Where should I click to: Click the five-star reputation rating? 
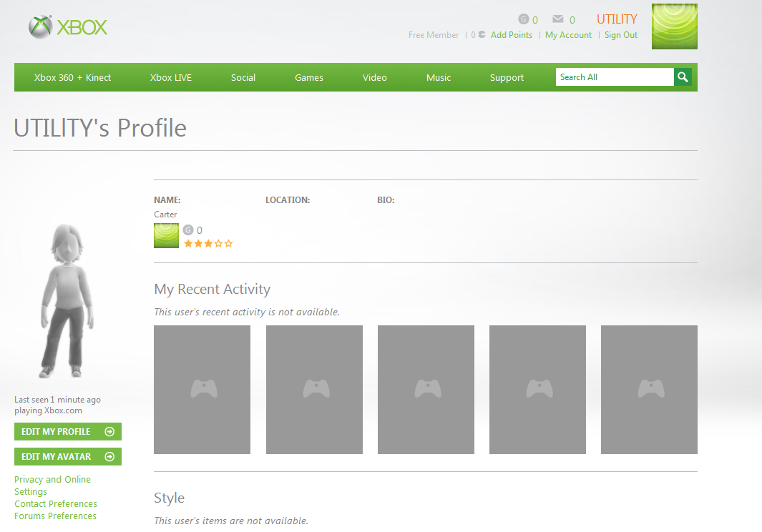pyautogui.click(x=208, y=243)
